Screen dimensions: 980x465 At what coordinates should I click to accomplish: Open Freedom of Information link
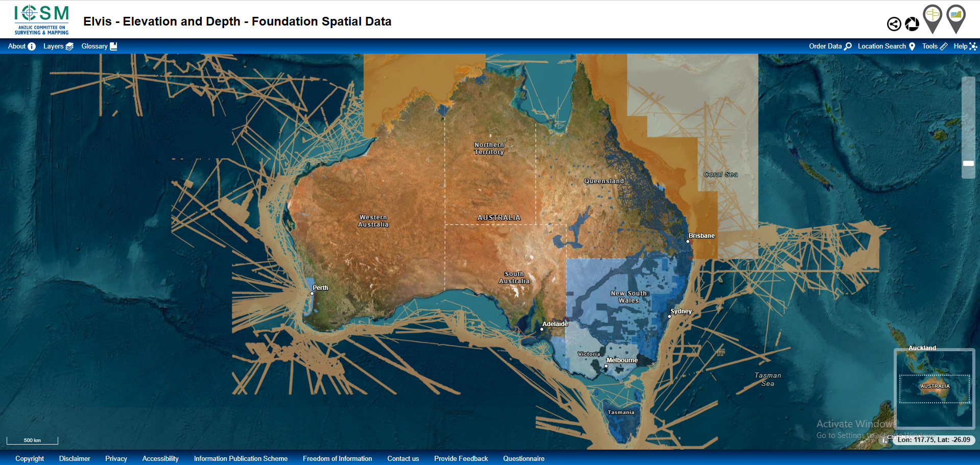point(337,458)
